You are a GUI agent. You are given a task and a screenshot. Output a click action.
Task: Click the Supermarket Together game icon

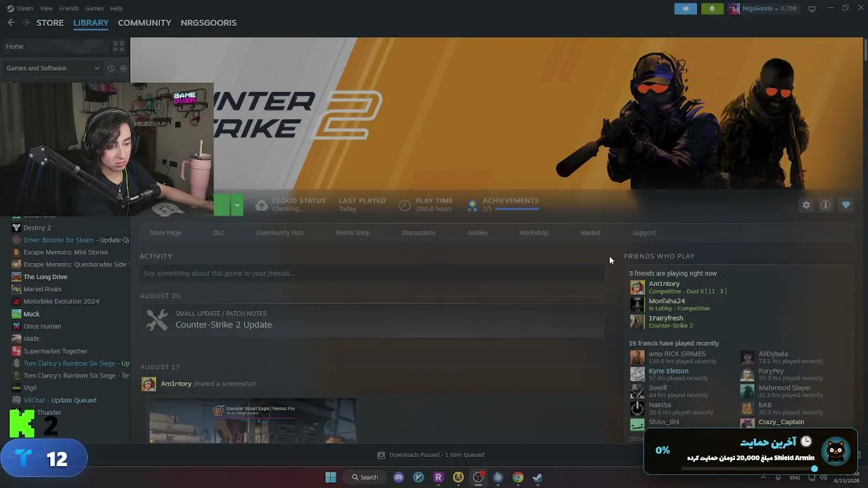(16, 351)
